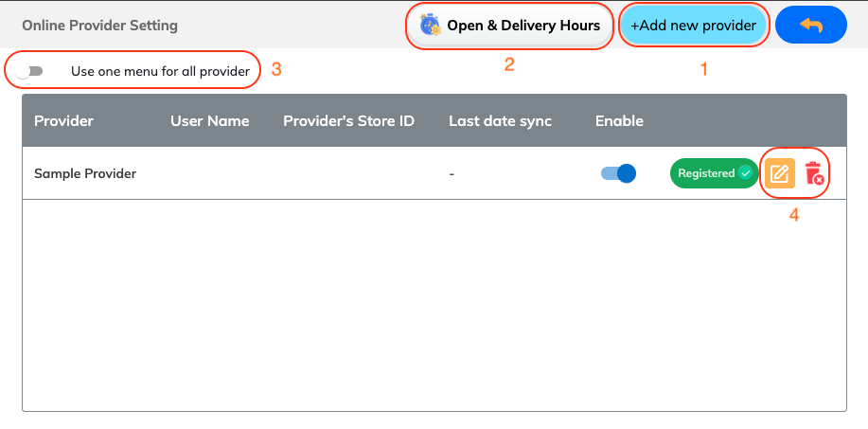Click the 'Use one menu for all provider' label
868x429 pixels.
pos(161,71)
